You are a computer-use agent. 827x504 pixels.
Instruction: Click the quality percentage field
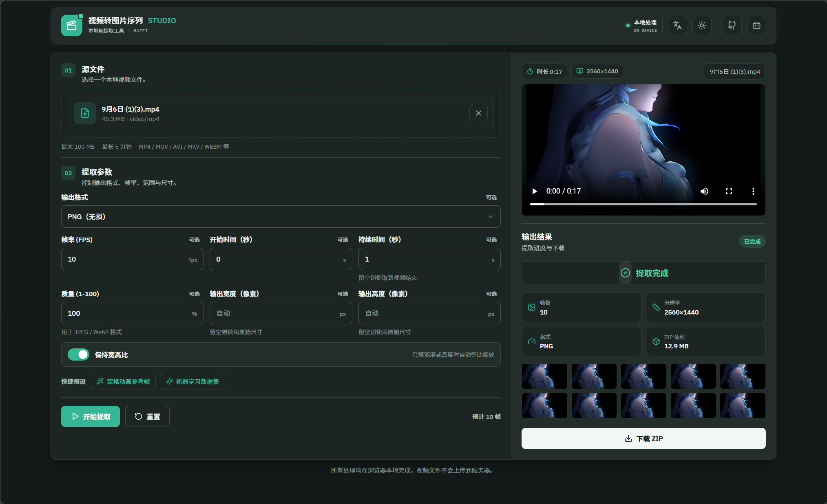132,313
